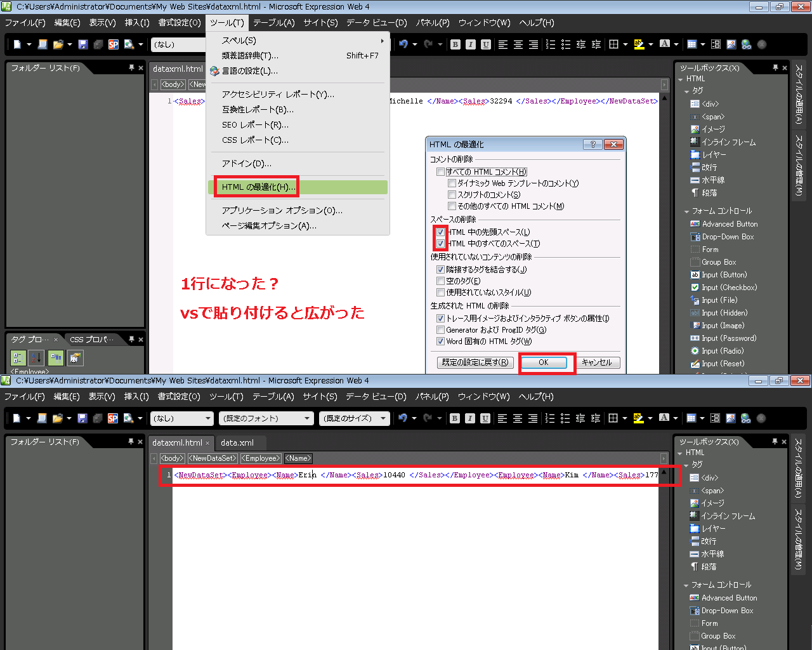Click the Save icon in the toolbar
The height and width of the screenshot is (650, 812).
[83, 44]
